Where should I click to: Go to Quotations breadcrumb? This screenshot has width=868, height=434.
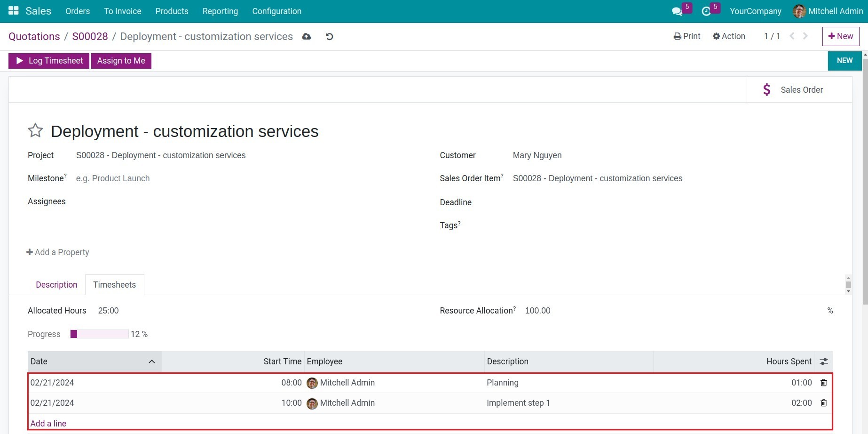click(34, 36)
